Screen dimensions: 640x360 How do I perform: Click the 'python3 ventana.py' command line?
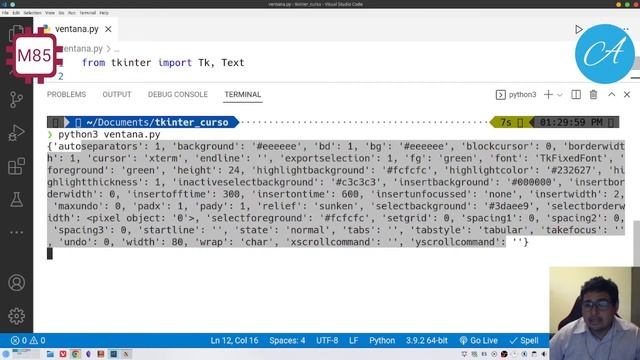click(x=109, y=134)
